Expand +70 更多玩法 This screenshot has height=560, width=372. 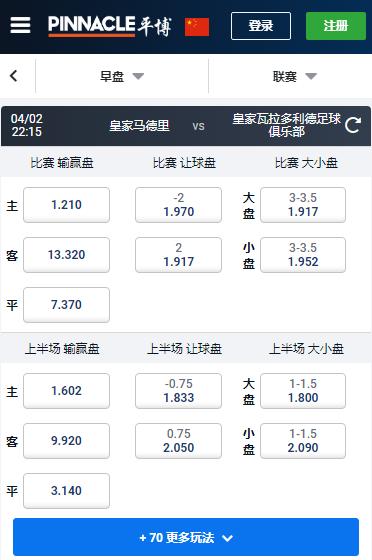point(186,537)
